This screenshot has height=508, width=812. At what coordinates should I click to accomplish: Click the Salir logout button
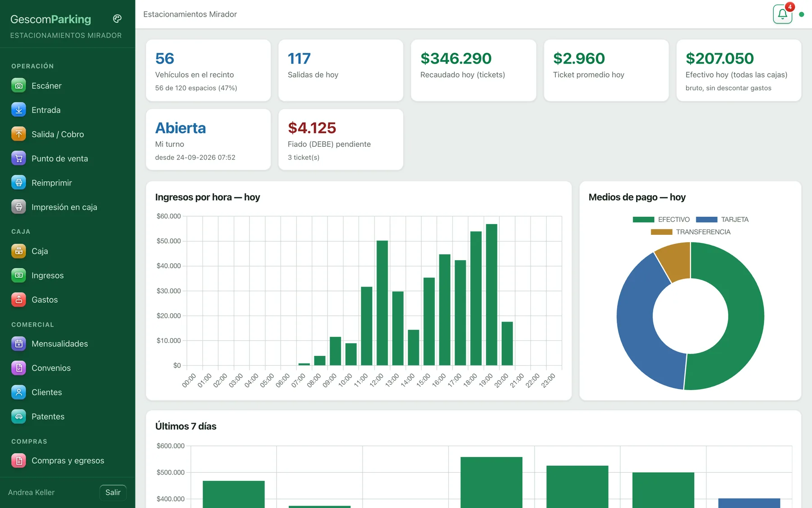point(113,492)
